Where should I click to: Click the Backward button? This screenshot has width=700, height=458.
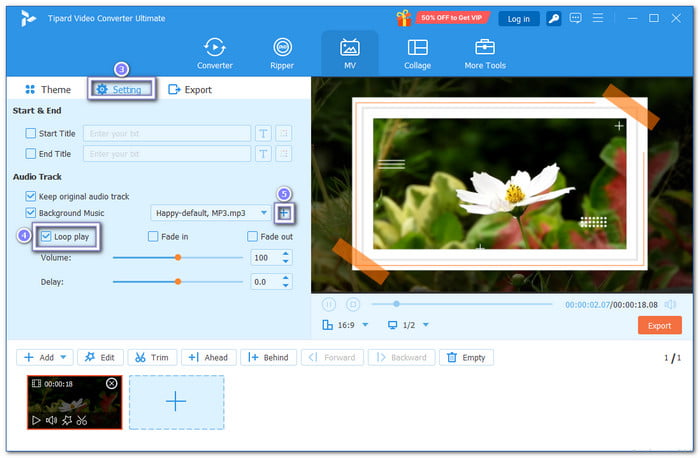[401, 357]
